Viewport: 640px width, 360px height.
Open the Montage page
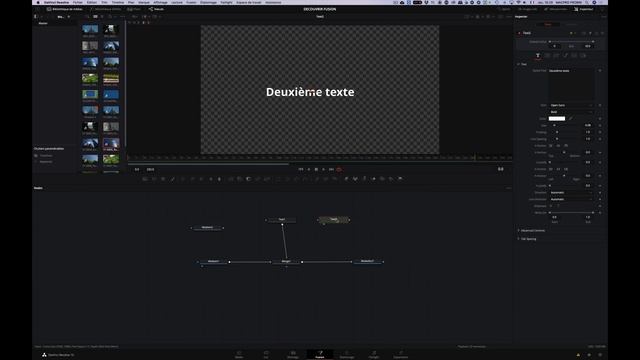(x=293, y=354)
